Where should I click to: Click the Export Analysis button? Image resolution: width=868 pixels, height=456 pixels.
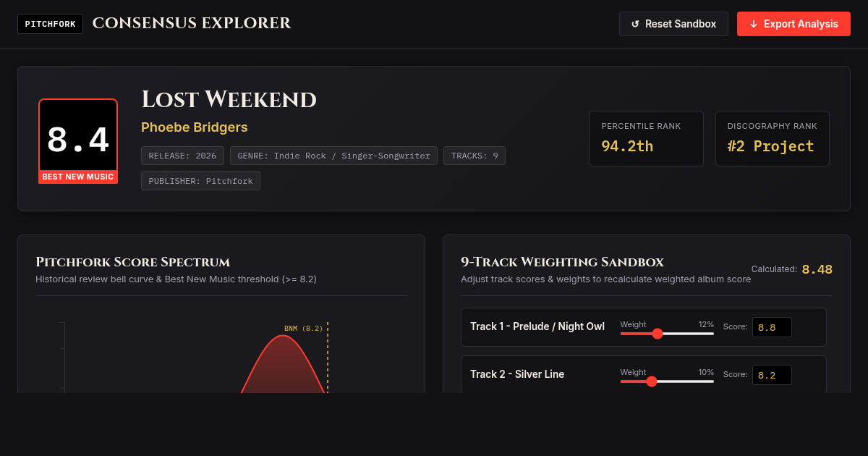click(x=793, y=24)
